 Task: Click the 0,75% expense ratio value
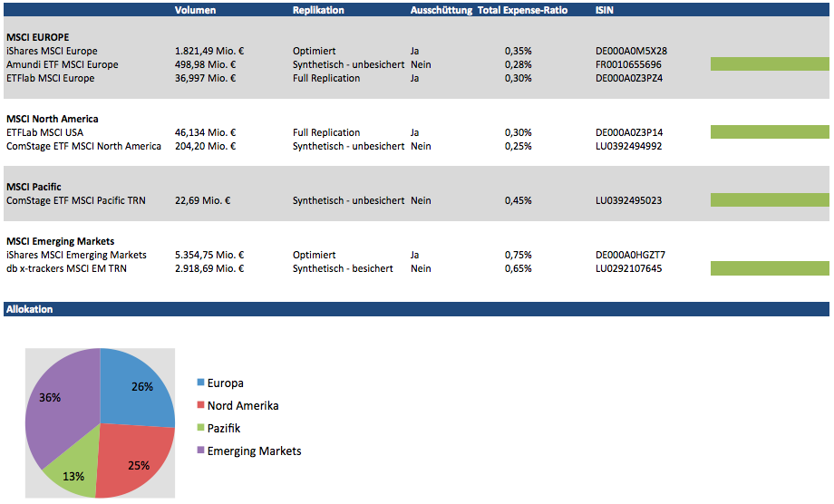[x=518, y=256]
